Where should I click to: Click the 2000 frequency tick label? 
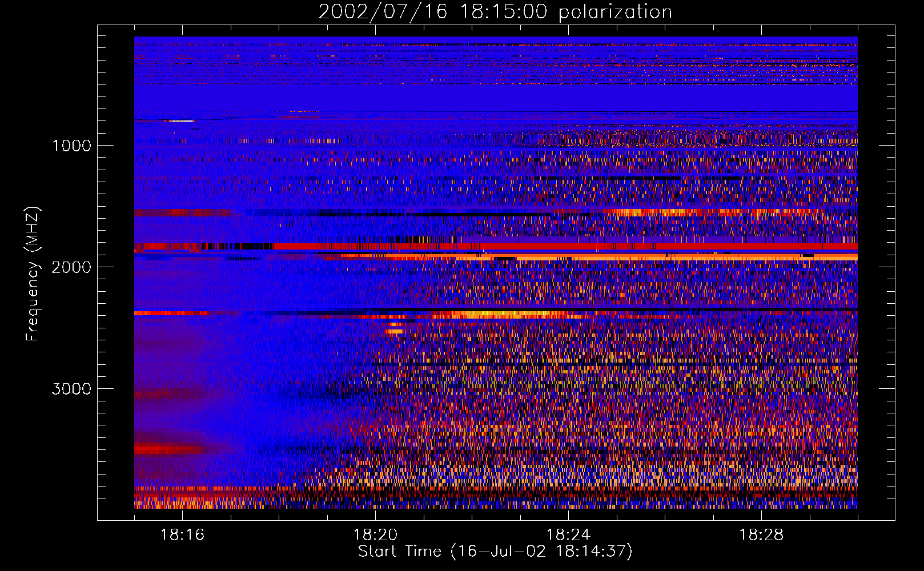point(71,267)
